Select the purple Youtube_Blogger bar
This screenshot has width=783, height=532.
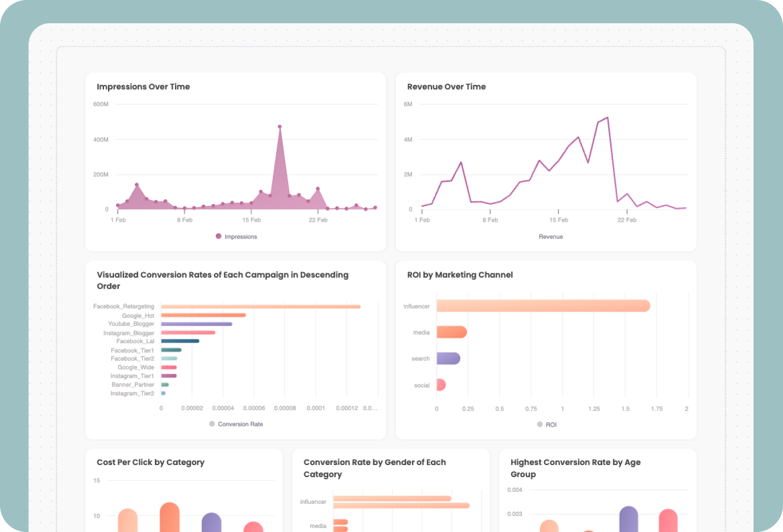(196, 324)
